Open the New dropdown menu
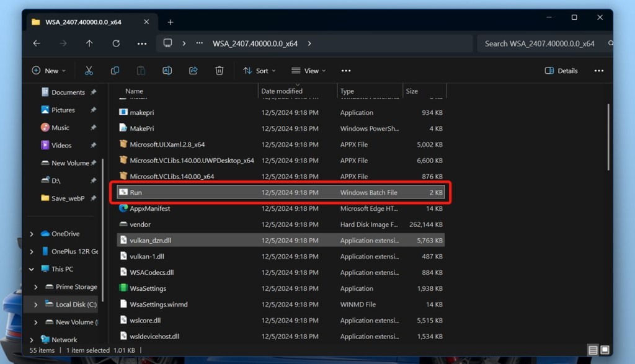635x364 pixels. point(48,71)
